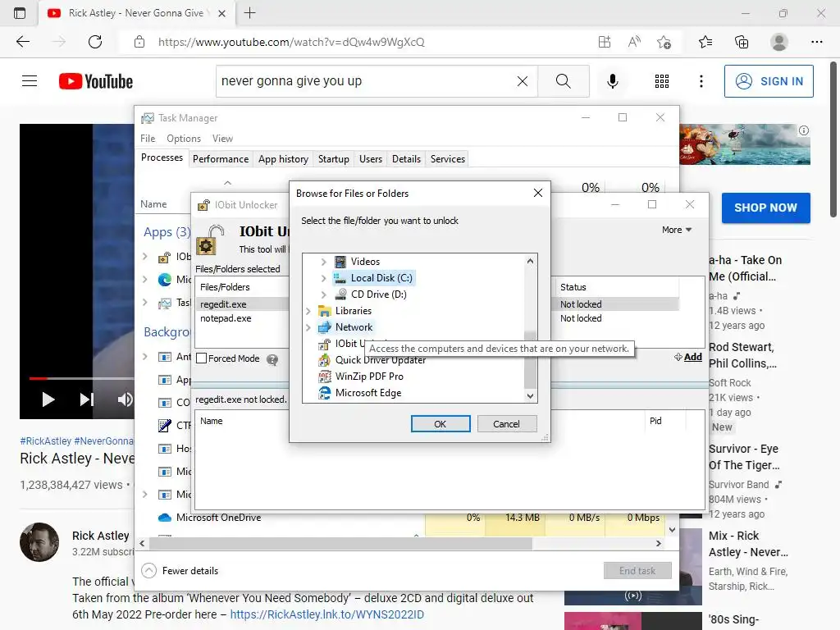Open the RickAstley.lnk.to pre-order link
Screen dimensions: 840x630
point(326,614)
